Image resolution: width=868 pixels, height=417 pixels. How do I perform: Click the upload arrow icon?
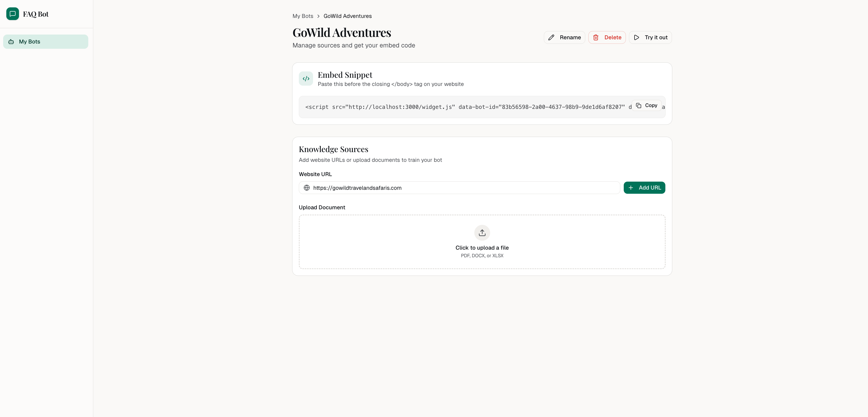tap(482, 232)
